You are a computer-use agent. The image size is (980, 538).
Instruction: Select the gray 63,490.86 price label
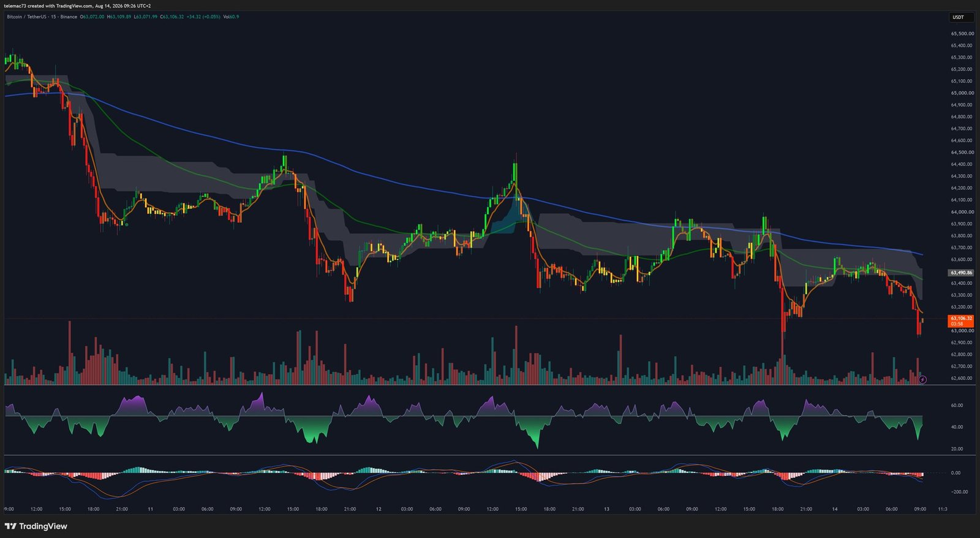tap(961, 272)
